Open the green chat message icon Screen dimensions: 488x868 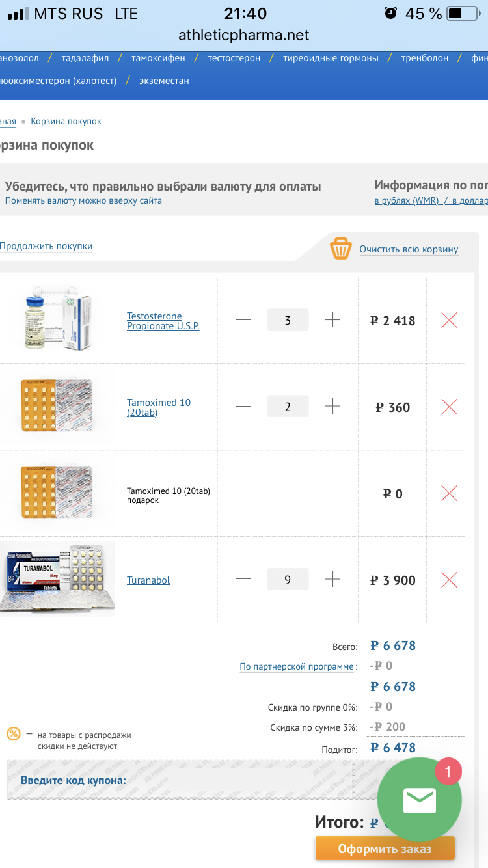tap(419, 800)
